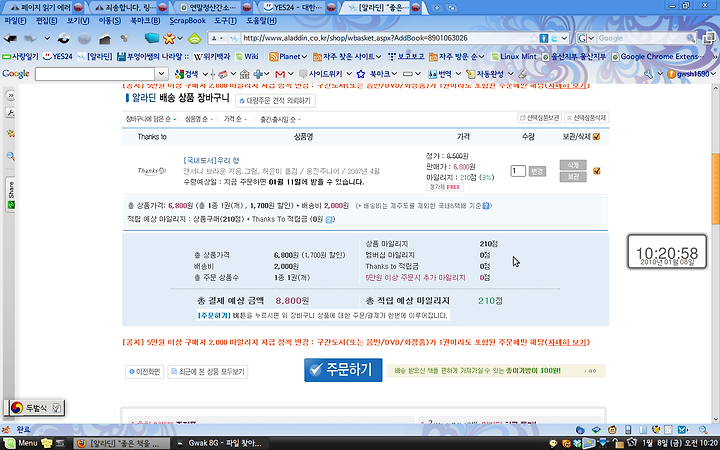Toggle the select-all checkbox in 보관/삭제 header

pyautogui.click(x=596, y=136)
